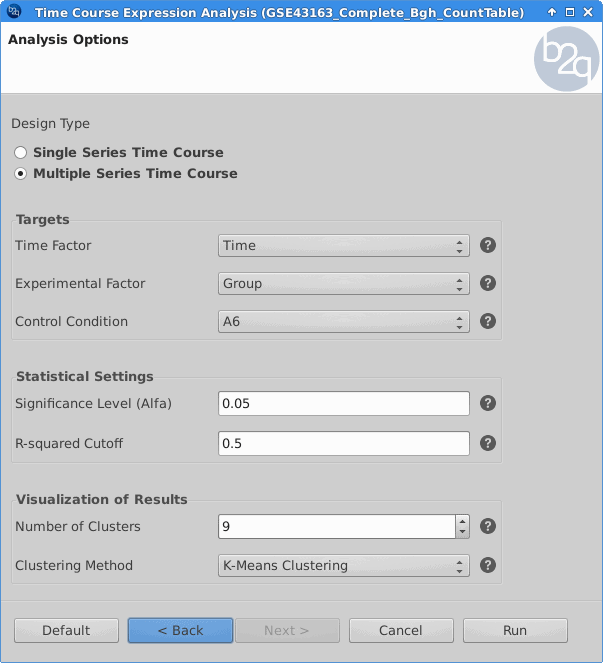Screen dimensions: 603x663
Task: Click the b2g logo in header
Action: [566, 59]
